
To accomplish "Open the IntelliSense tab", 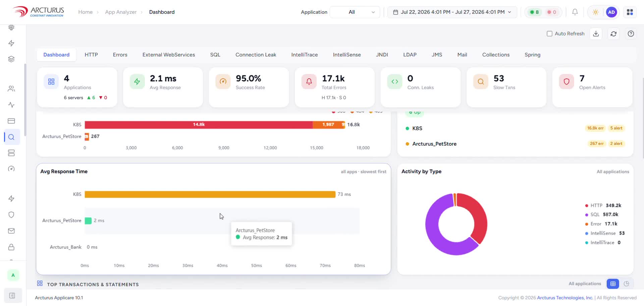I will [x=347, y=55].
